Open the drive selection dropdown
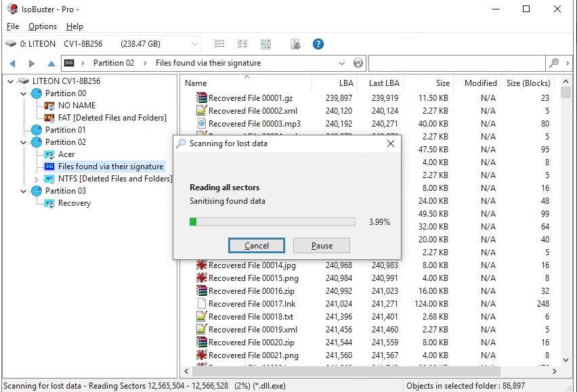Image resolution: width=577 pixels, height=392 pixels. coord(196,43)
